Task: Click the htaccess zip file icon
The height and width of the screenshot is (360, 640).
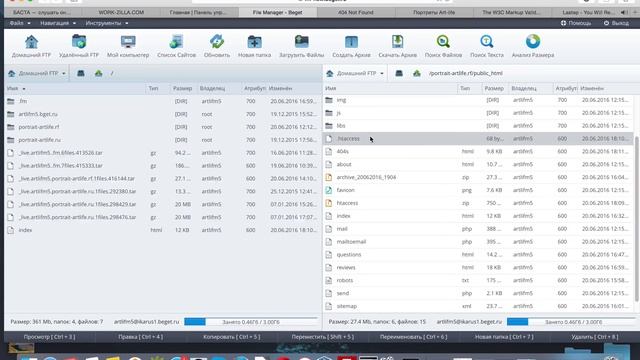Action: 329,203
